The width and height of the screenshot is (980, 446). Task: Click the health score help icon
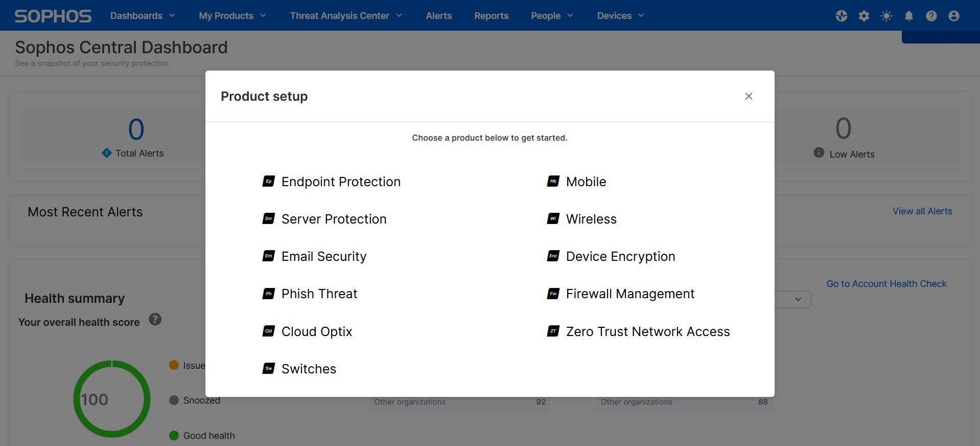coord(155,320)
